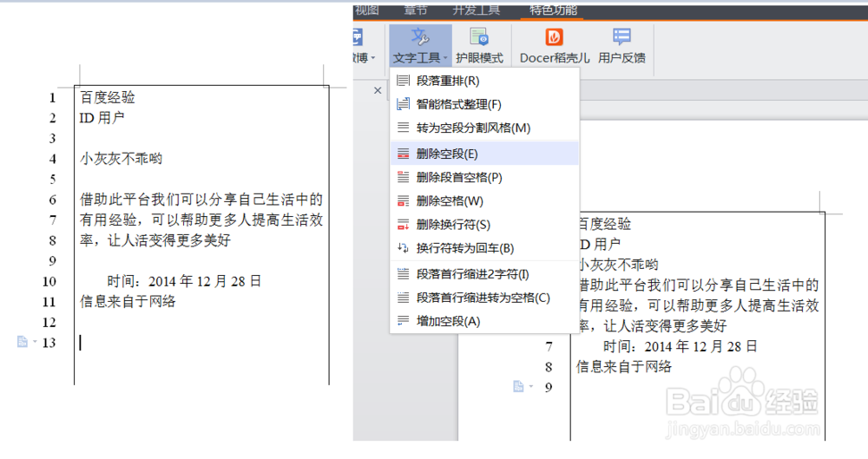Choose 段落重排(R) from the menu
This screenshot has width=868, height=459.
484,81
